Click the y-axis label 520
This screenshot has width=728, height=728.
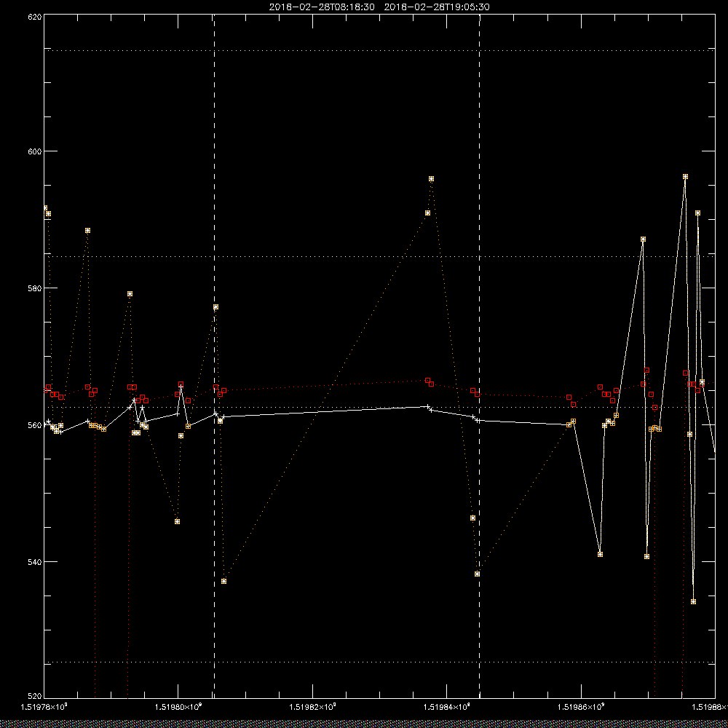pyautogui.click(x=35, y=697)
